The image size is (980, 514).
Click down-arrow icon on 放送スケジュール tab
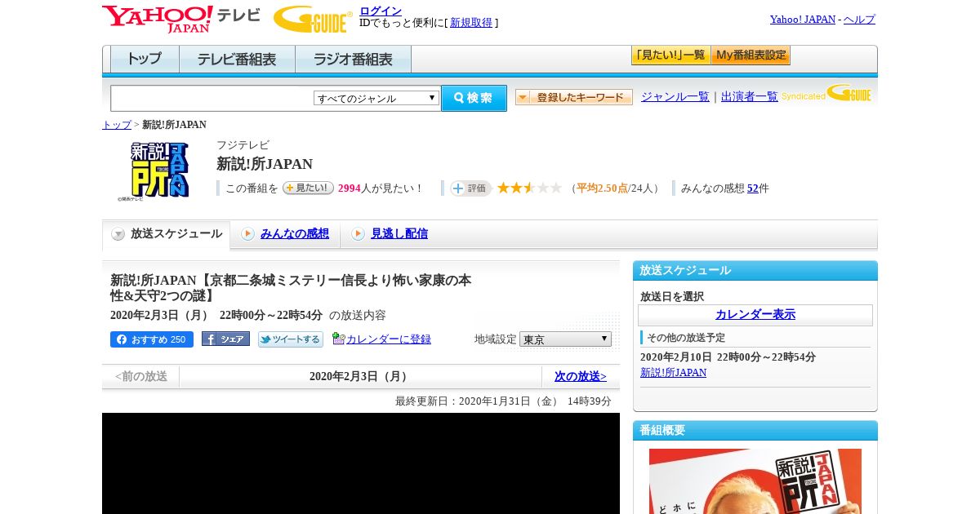click(x=118, y=234)
